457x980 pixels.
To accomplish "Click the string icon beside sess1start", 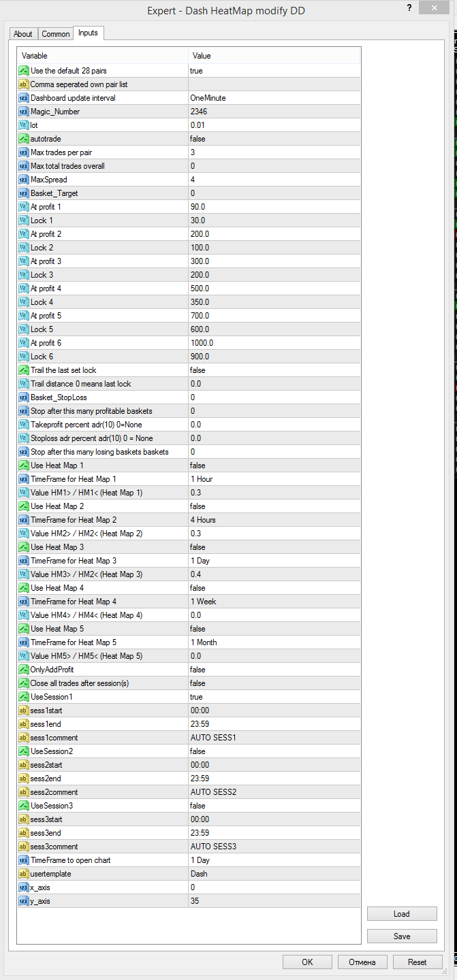I will pyautogui.click(x=24, y=710).
